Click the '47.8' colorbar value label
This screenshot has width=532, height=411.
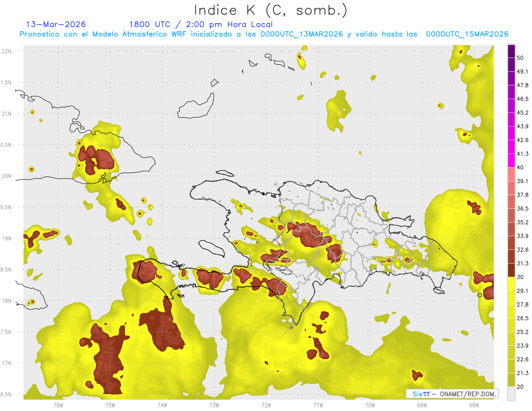(x=523, y=85)
